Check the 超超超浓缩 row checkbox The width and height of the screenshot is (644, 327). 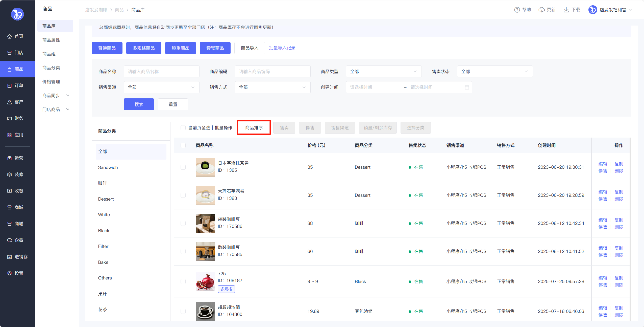183,311
